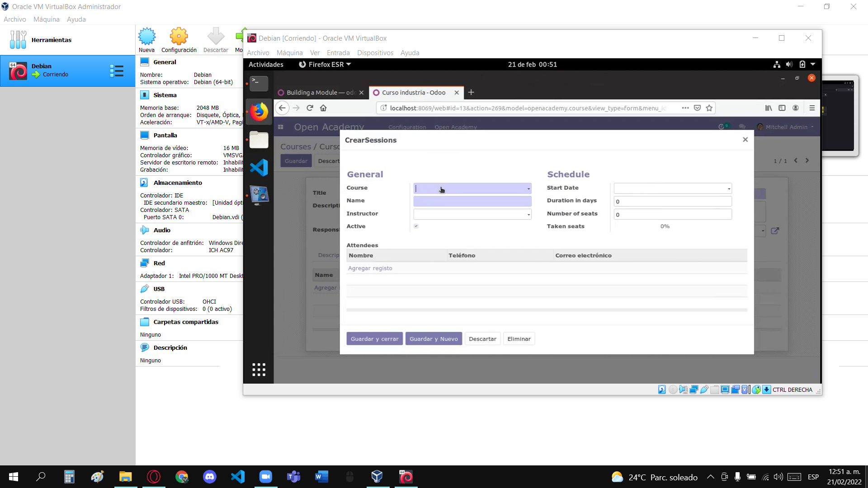
Task: Go to next record arrow in Odoo pager
Action: coord(807,160)
